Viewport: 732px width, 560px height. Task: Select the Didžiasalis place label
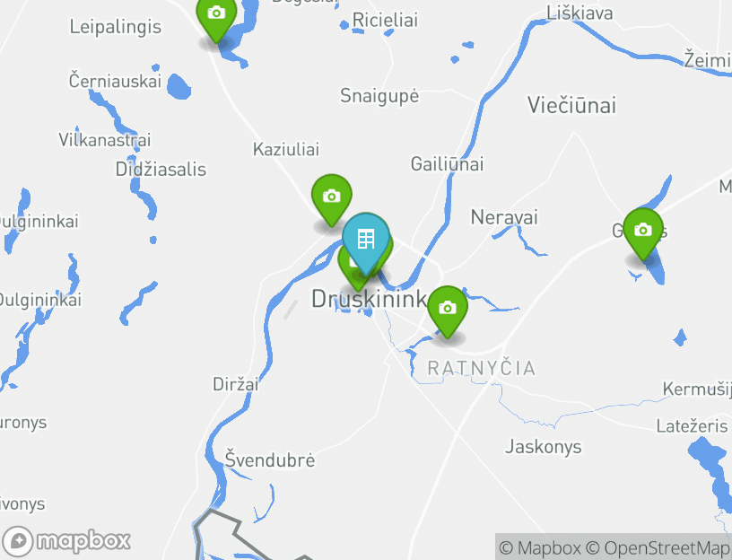click(161, 169)
